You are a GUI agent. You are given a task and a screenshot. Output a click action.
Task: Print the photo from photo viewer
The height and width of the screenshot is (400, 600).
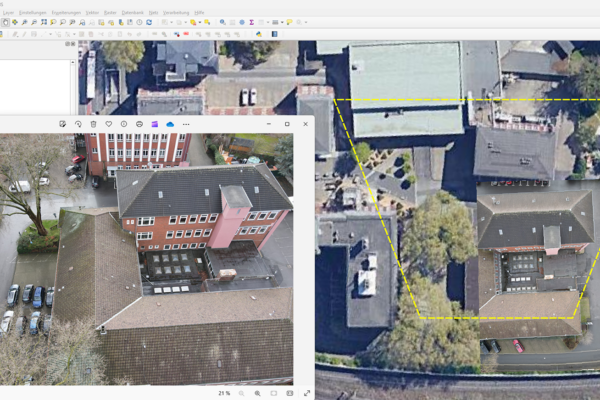point(139,124)
